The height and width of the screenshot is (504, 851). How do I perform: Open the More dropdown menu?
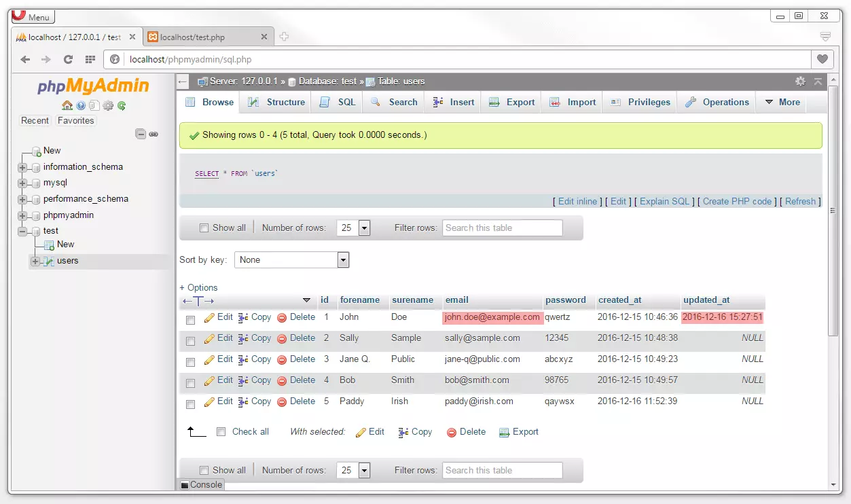tap(782, 102)
